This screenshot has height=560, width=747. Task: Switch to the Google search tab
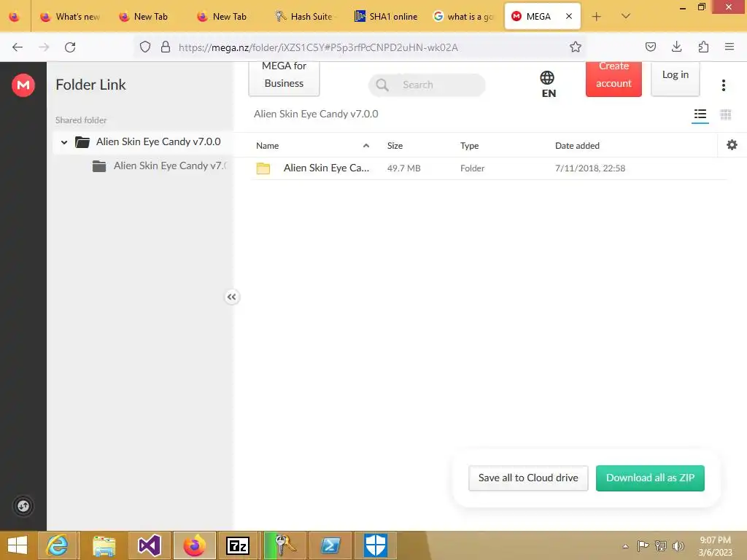pos(463,17)
